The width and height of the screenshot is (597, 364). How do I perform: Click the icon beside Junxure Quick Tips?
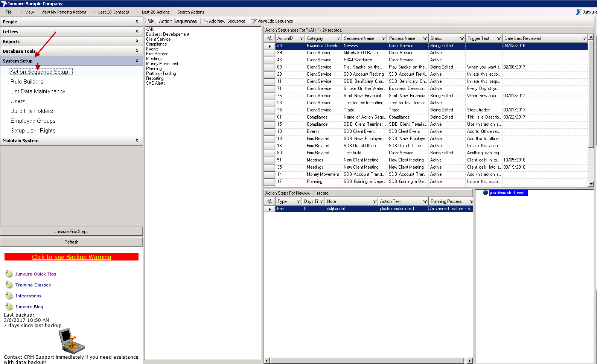9,274
